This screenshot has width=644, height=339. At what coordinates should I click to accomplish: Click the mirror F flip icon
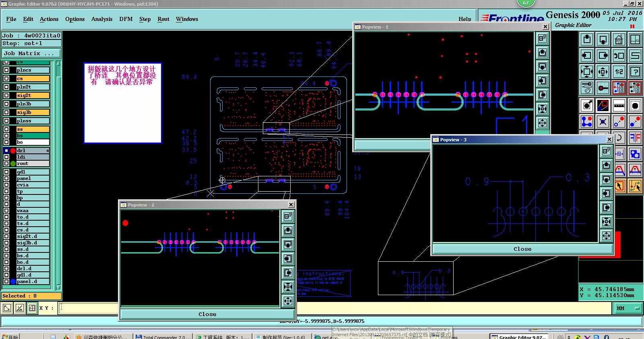[x=635, y=138]
